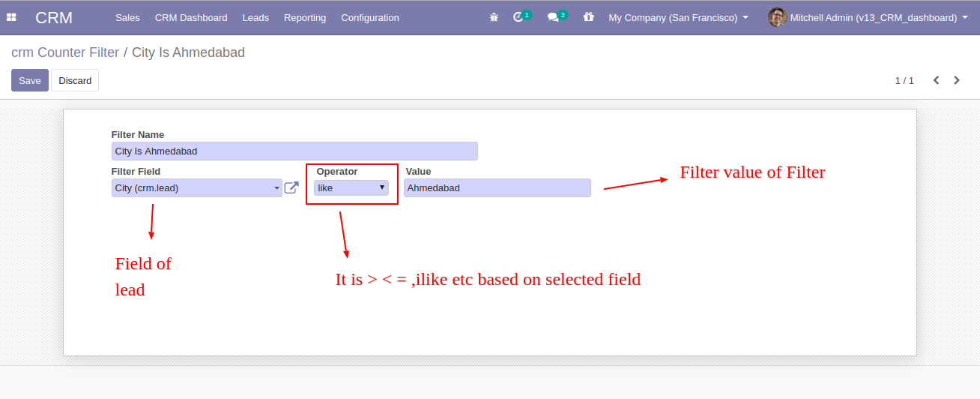The image size is (980, 399).
Task: Click Mitchell Admin avatar picture
Action: point(777,17)
